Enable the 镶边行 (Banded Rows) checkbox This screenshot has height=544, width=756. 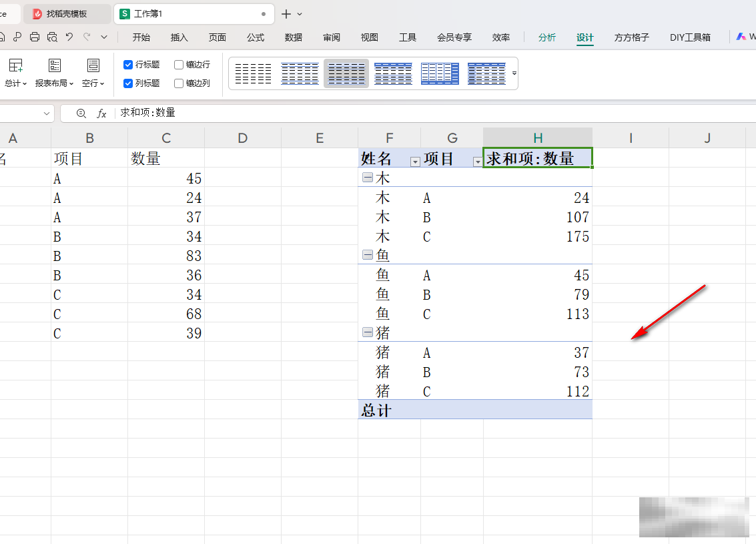(179, 65)
